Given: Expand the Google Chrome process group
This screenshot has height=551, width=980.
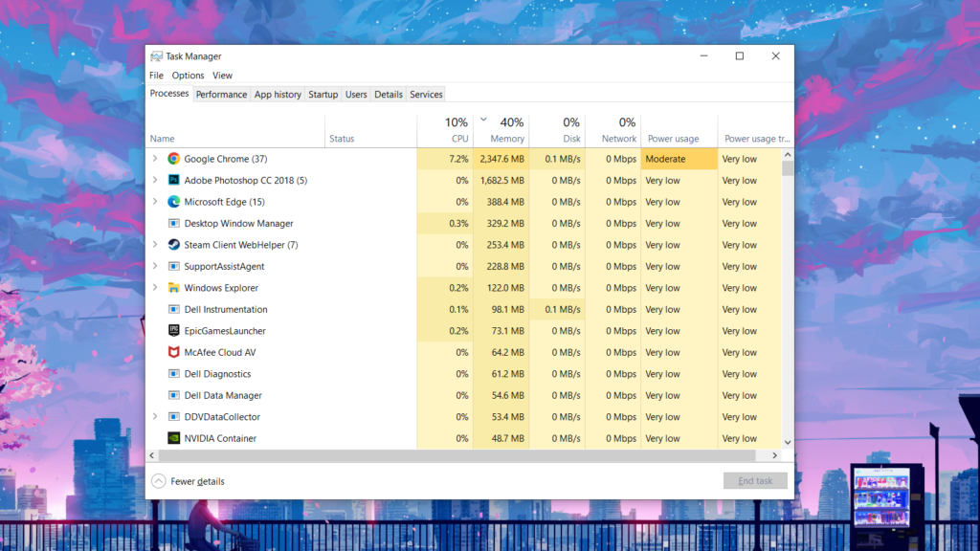Looking at the screenshot, I should [x=155, y=159].
